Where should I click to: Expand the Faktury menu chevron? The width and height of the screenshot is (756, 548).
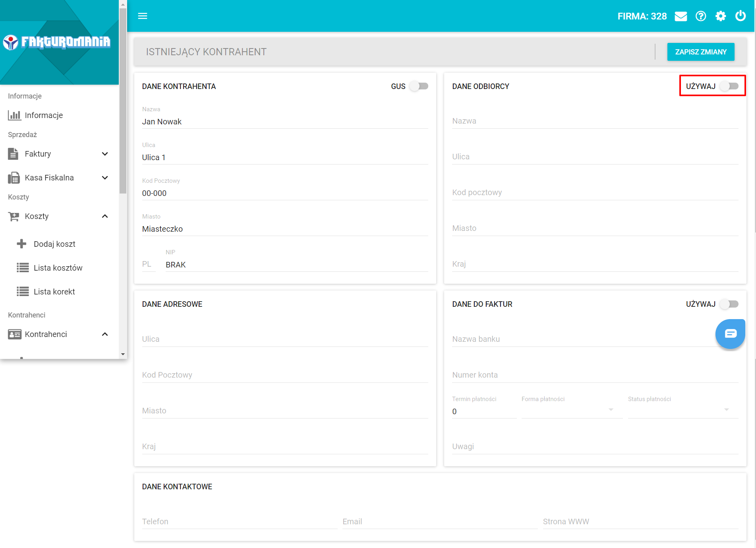[105, 154]
